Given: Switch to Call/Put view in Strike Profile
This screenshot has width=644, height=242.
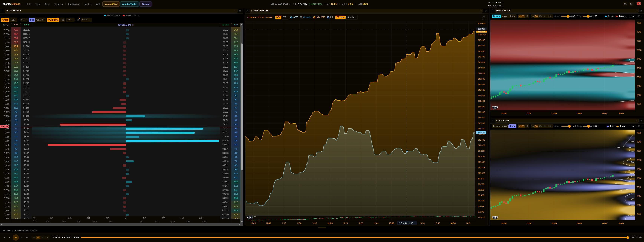Looking at the screenshot, I should pyautogui.click(x=40, y=20).
